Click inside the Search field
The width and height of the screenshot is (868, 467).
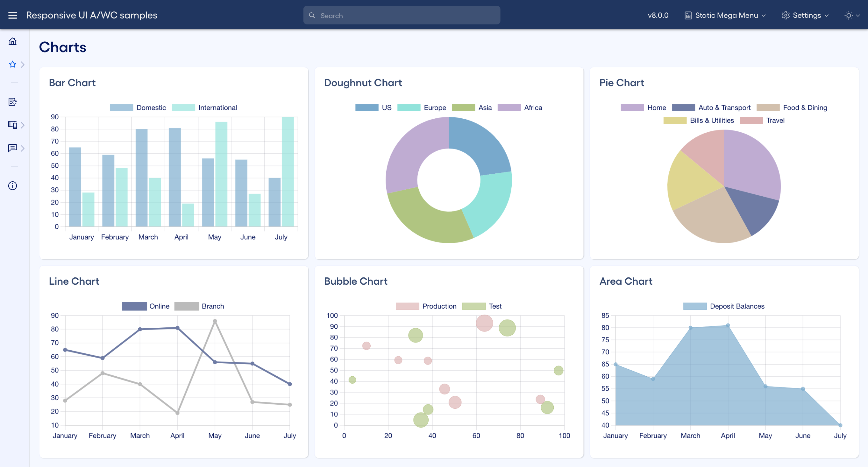[x=401, y=15]
